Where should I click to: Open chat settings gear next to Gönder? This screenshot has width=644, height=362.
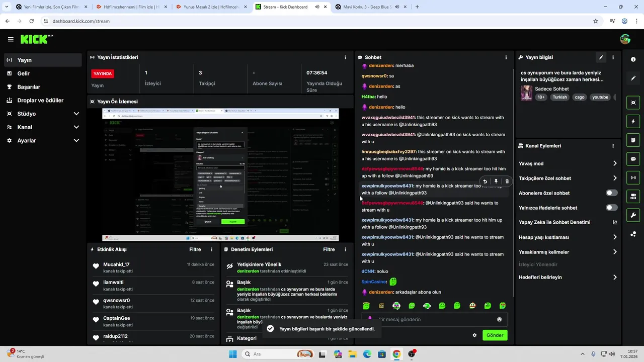point(474,335)
